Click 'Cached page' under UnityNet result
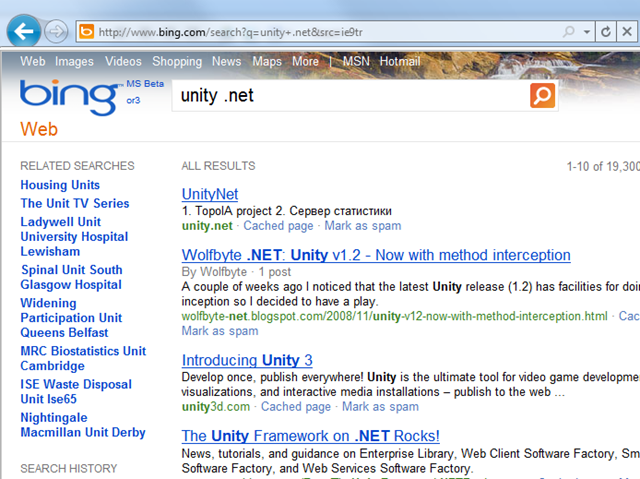This screenshot has height=479, width=640. point(278,226)
